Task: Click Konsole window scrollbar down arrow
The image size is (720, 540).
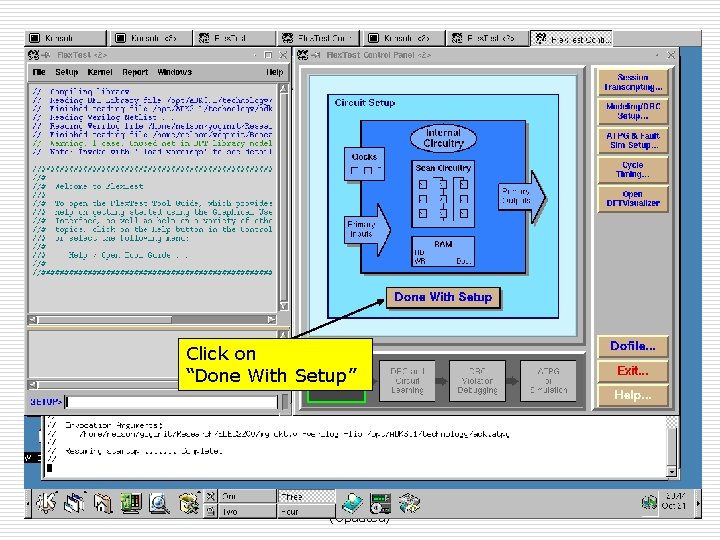Action: pos(671,472)
